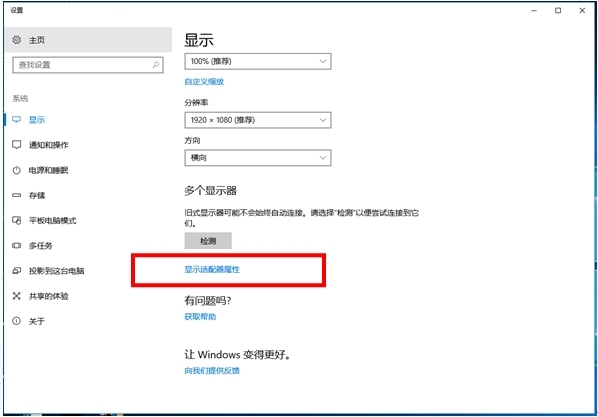The width and height of the screenshot is (598, 417).
Task: Click the 自定义缩放 link
Action: 204,82
